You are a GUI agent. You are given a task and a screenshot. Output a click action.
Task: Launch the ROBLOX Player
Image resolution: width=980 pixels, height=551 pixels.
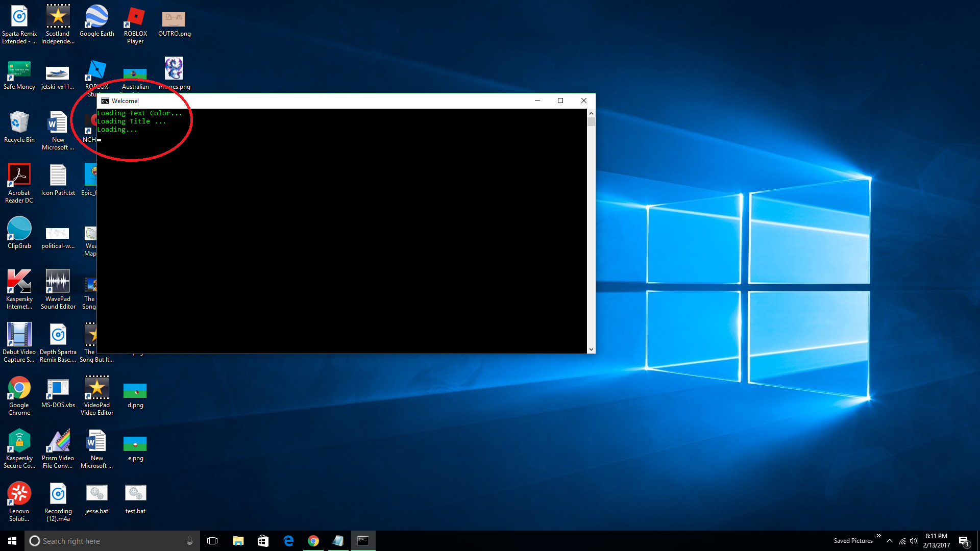tap(135, 16)
